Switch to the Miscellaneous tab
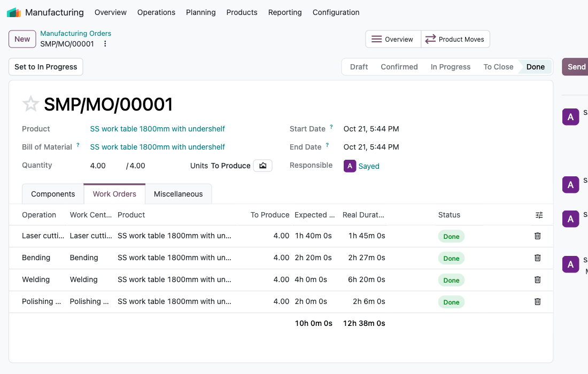Image resolution: width=588 pixels, height=374 pixels. click(x=178, y=194)
